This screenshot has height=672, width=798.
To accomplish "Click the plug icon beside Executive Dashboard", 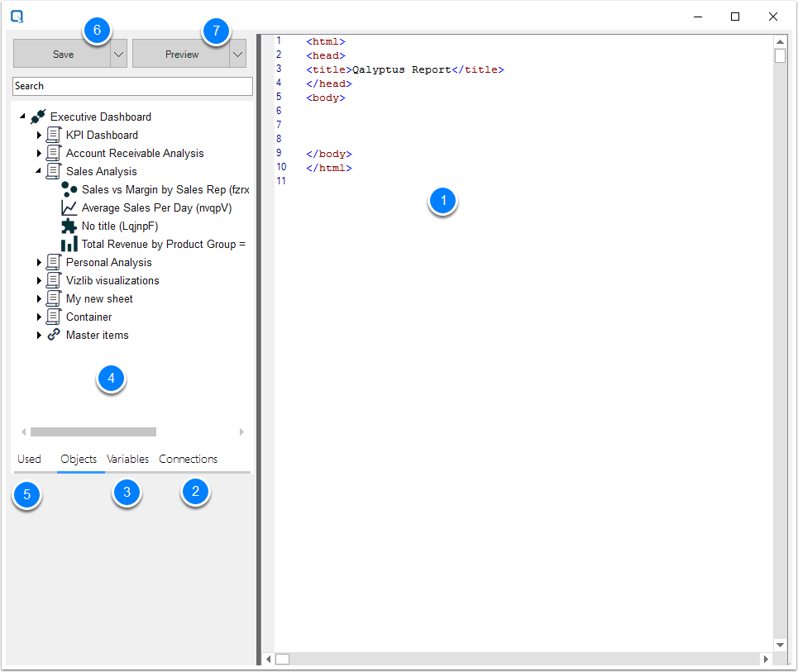I will pos(36,116).
